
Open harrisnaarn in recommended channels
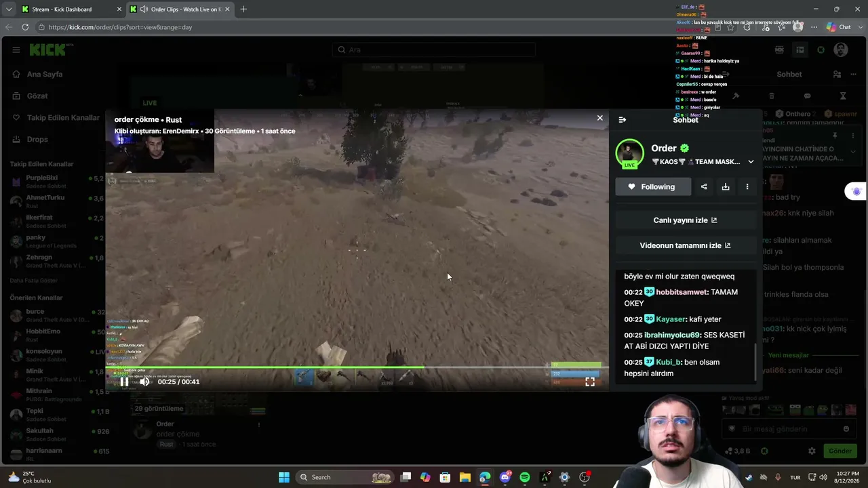[x=56, y=454]
